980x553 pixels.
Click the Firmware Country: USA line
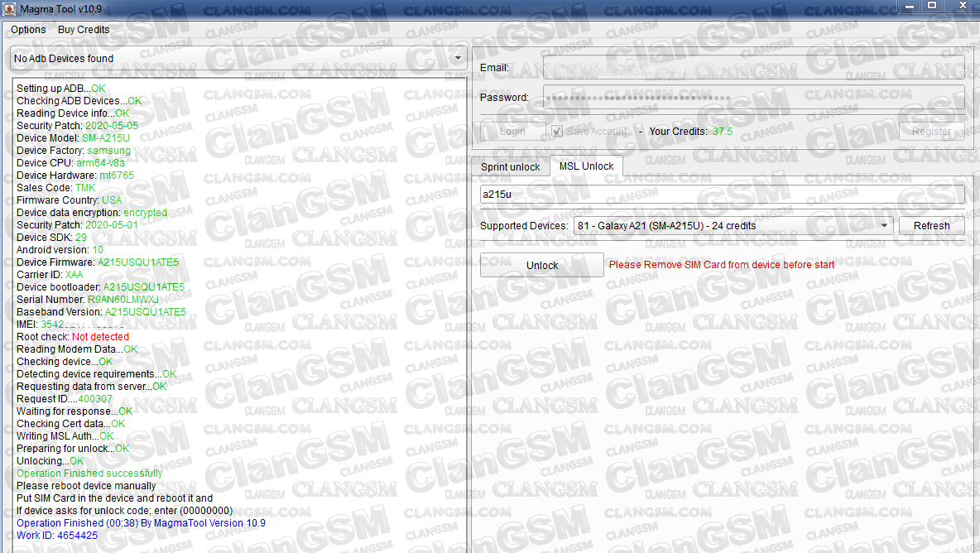pyautogui.click(x=70, y=200)
